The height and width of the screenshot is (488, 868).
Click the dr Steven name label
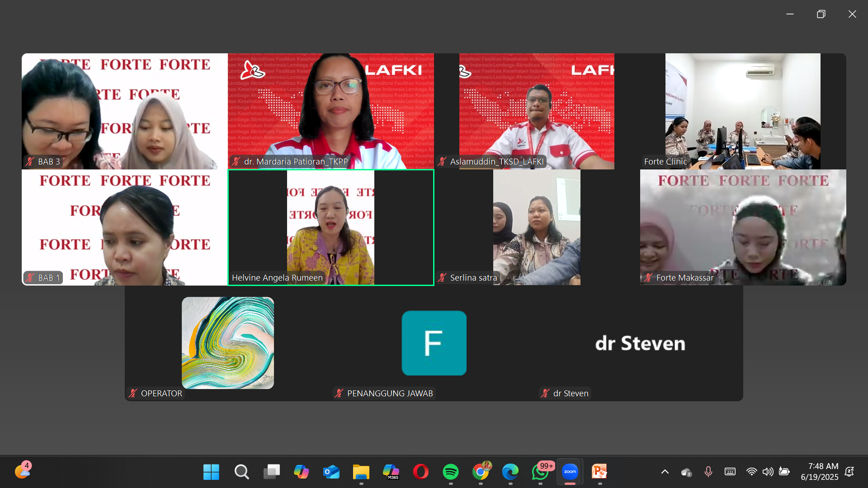click(x=571, y=394)
